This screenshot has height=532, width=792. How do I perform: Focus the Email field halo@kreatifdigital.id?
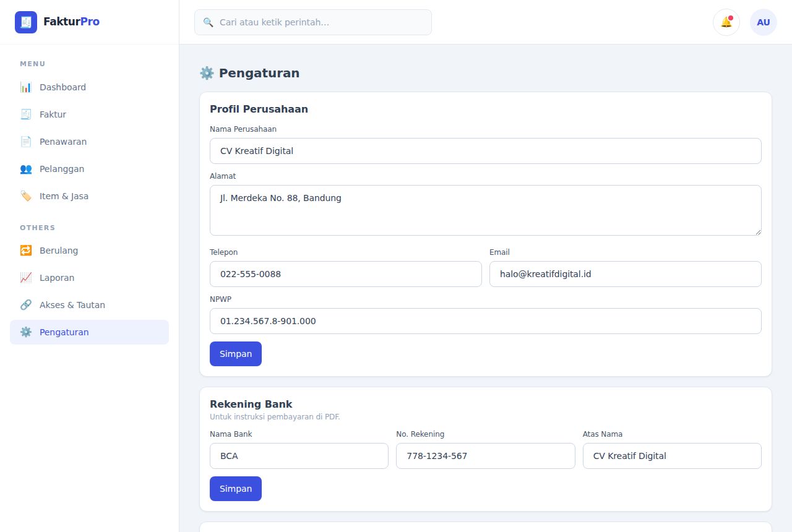626,274
